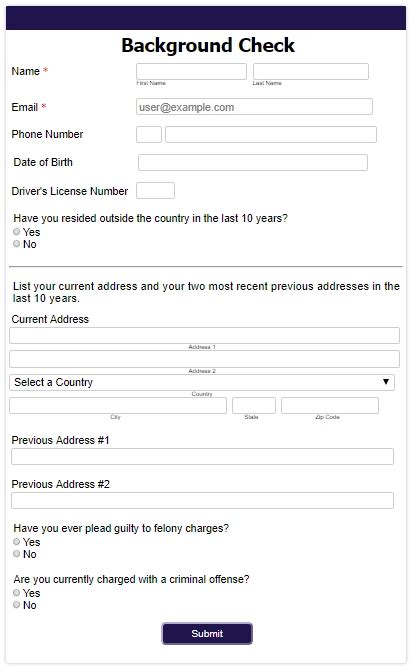
Task: Click the main Phone Number field
Action: pyautogui.click(x=271, y=134)
